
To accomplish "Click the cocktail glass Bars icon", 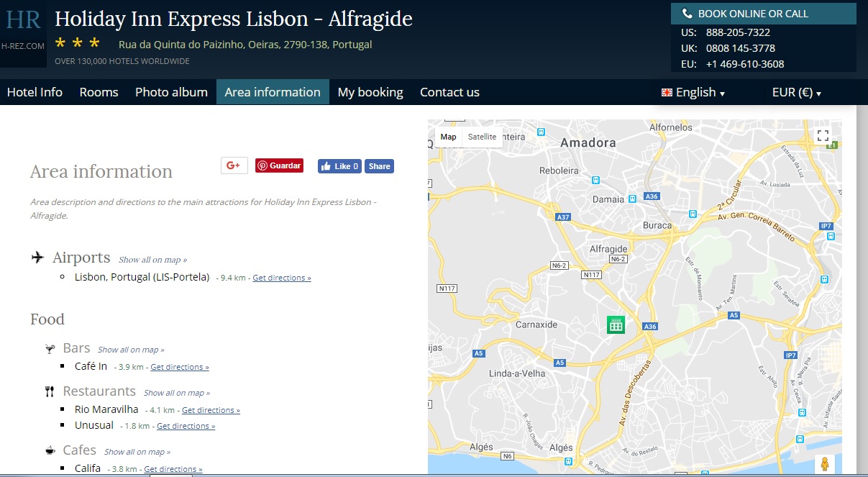I will click(x=50, y=349).
